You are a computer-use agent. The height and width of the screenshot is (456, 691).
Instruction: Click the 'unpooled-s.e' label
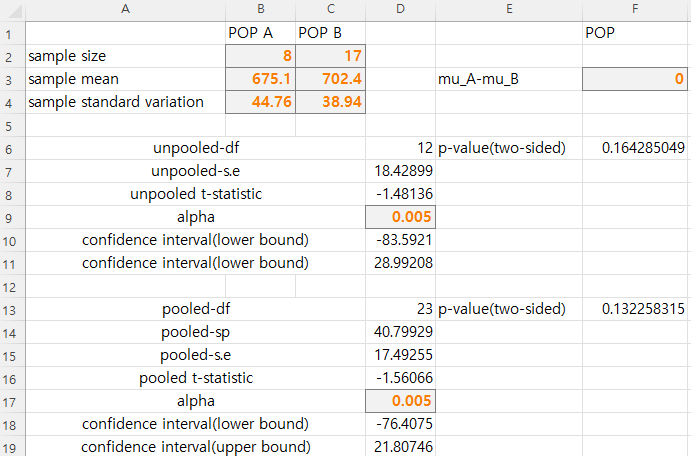196,171
